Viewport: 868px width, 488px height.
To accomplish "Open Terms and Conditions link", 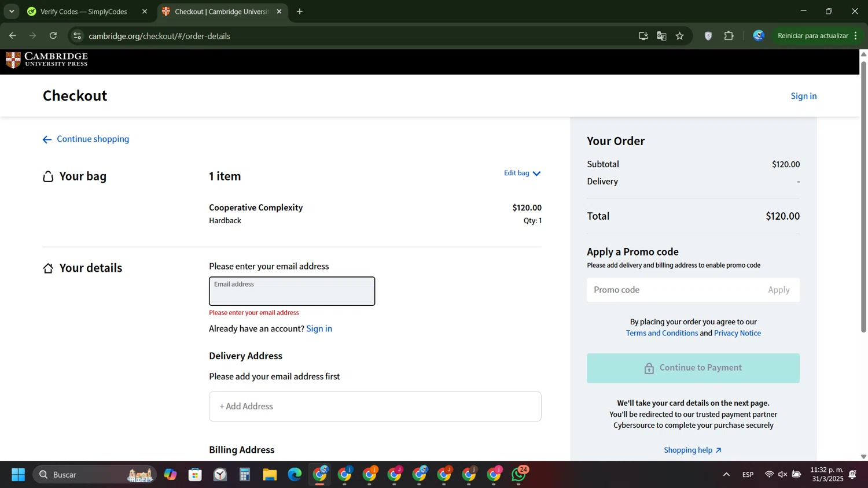I will click(662, 333).
